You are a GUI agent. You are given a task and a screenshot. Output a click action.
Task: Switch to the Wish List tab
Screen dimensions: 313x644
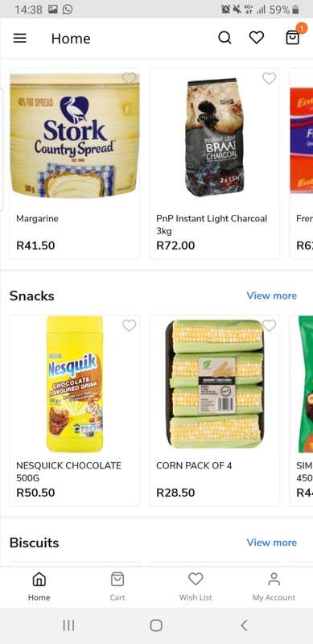(196, 587)
